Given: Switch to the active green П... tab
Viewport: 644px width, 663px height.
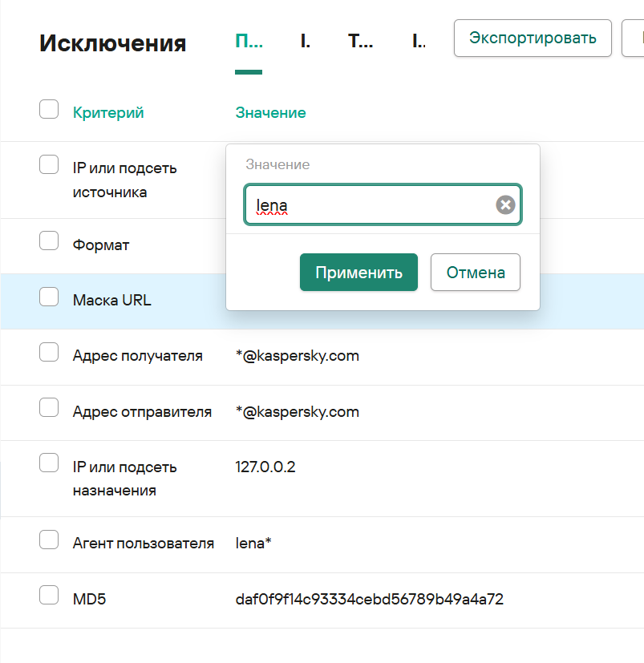Looking at the screenshot, I should (248, 42).
